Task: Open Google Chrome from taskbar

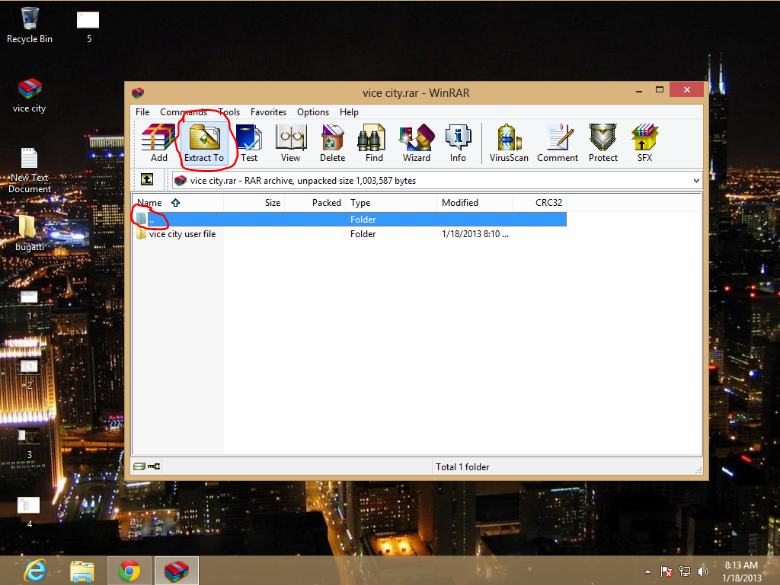Action: click(x=129, y=571)
